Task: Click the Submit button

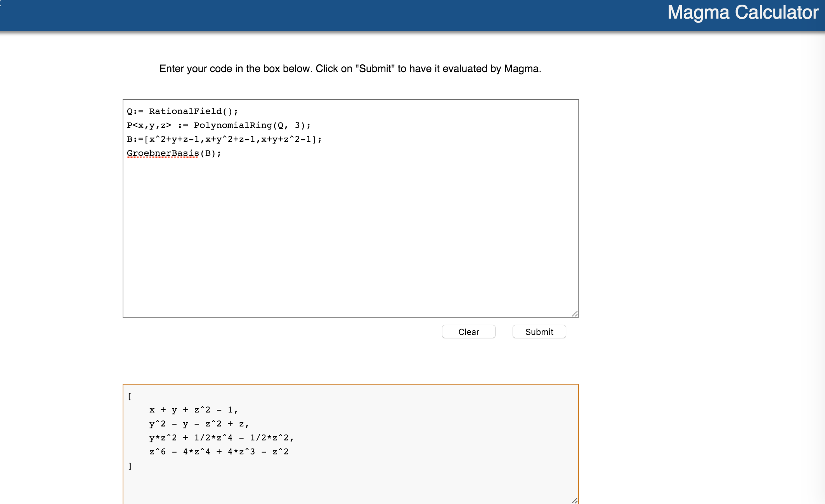Action: pyautogui.click(x=539, y=332)
